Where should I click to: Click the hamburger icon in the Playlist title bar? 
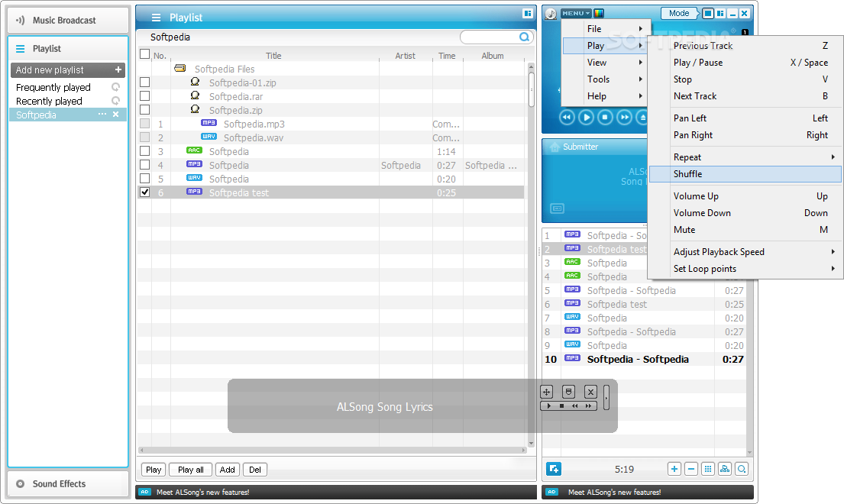click(x=156, y=18)
